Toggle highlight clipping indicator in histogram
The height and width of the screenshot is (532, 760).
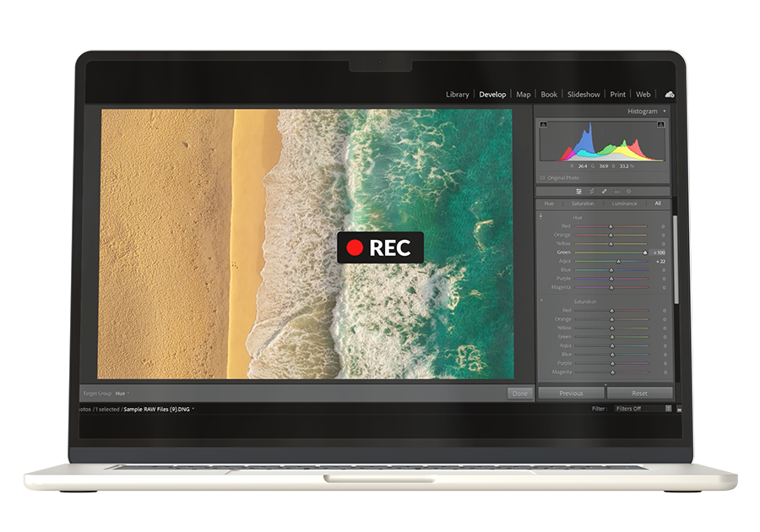pyautogui.click(x=660, y=125)
